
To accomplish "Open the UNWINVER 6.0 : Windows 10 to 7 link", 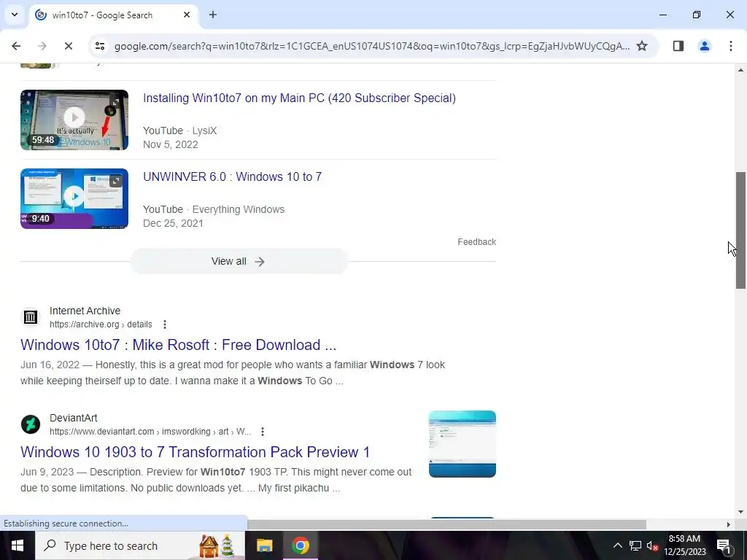I will pos(232,176).
